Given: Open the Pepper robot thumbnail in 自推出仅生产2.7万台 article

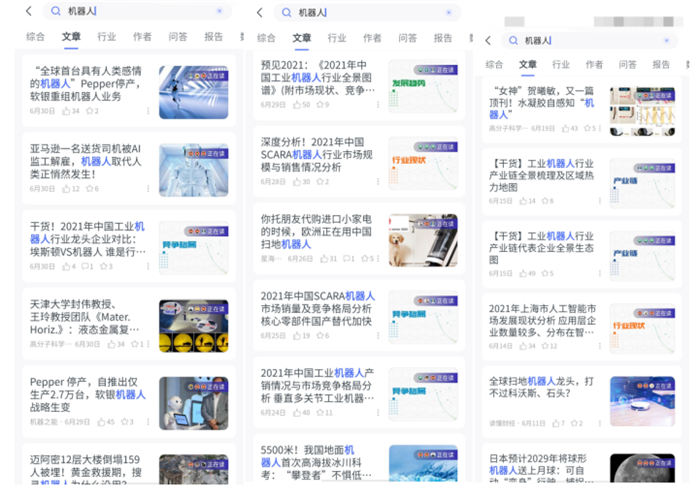Looking at the screenshot, I should [193, 402].
